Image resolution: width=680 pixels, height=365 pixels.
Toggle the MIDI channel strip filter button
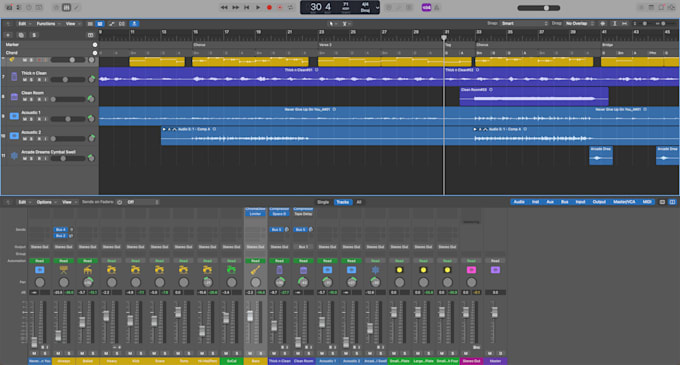[647, 202]
